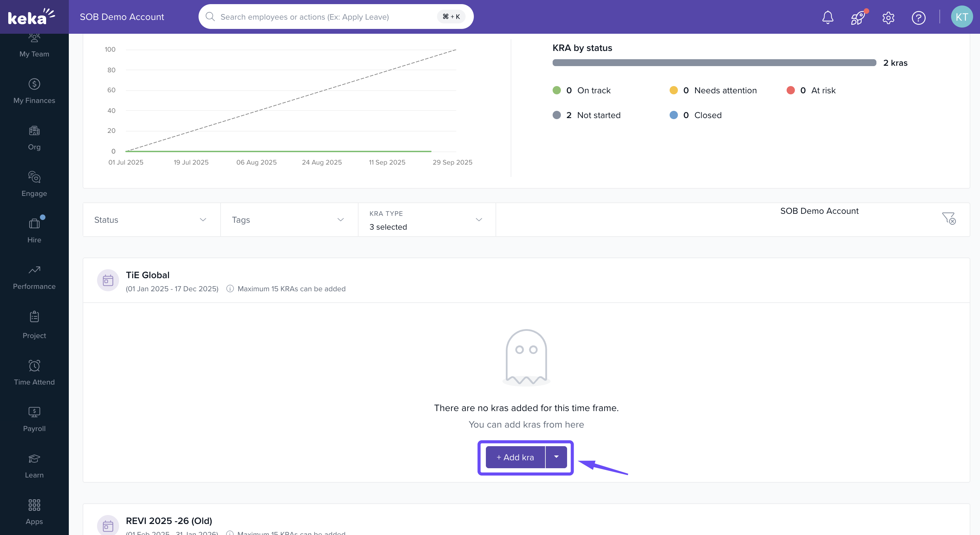Open the Hire briefcase icon in sidebar
This screenshot has height=535, width=980.
34,223
